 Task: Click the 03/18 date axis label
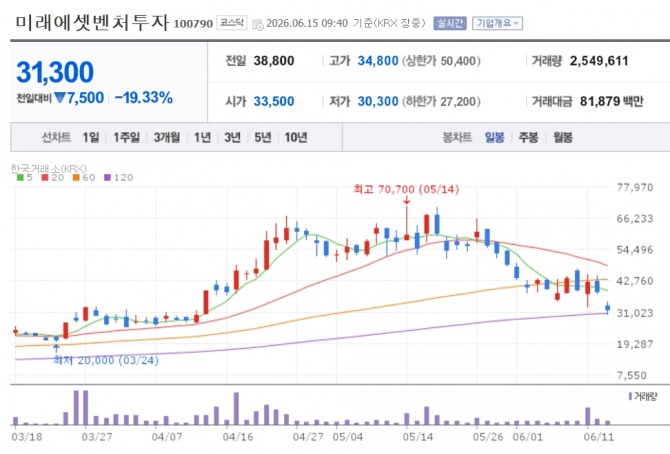click(27, 437)
